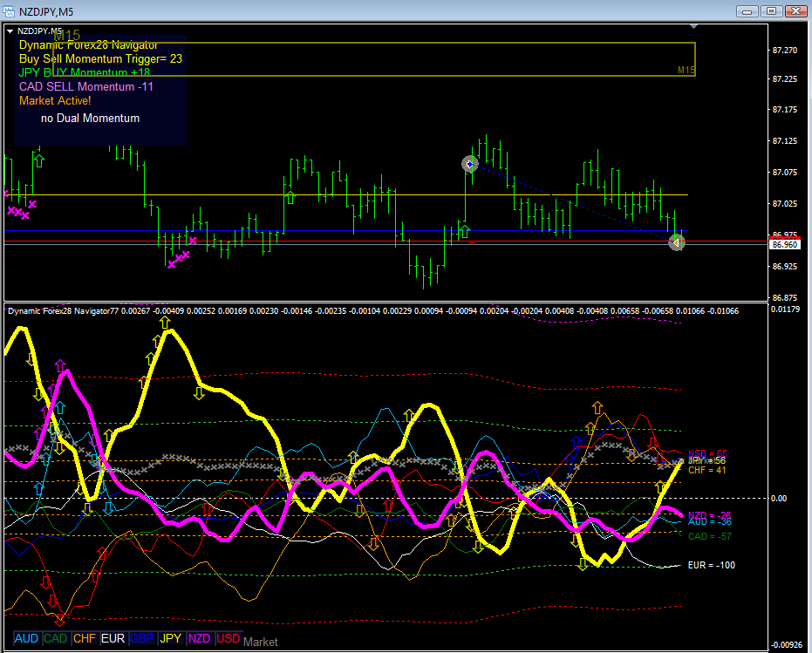The image size is (812, 653).
Task: Toggle the USD currency line
Action: [229, 638]
